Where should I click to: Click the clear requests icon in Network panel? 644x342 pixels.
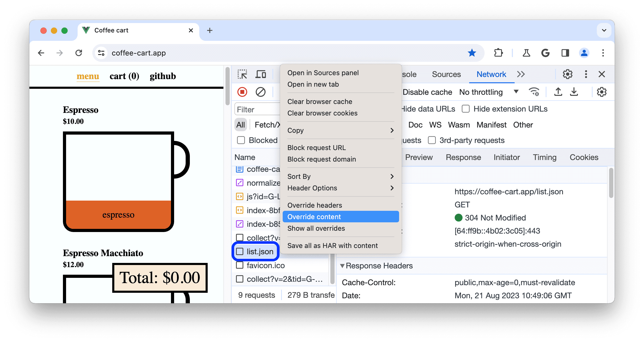click(261, 92)
